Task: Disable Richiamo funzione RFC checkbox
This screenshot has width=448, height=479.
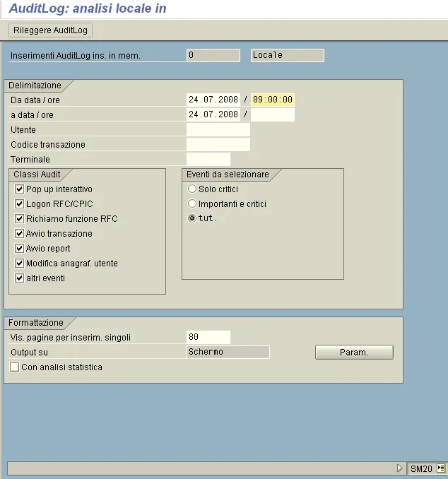Action: [x=20, y=219]
